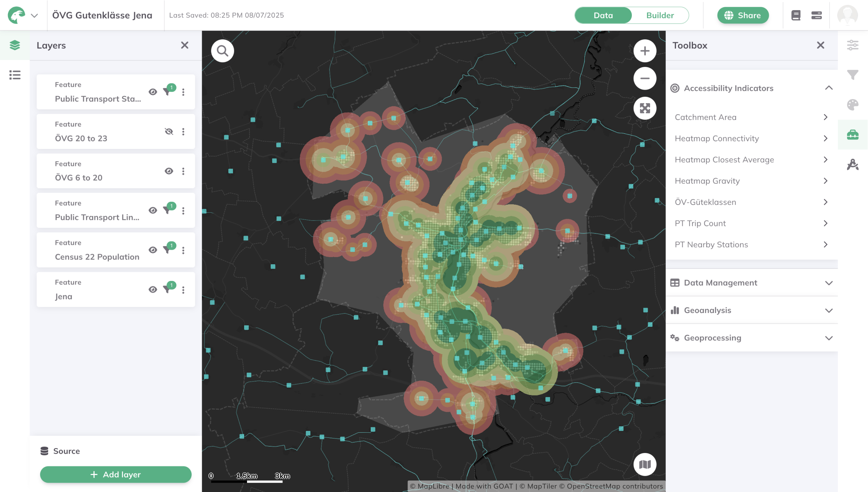Hide the Jena layer

[x=153, y=290]
